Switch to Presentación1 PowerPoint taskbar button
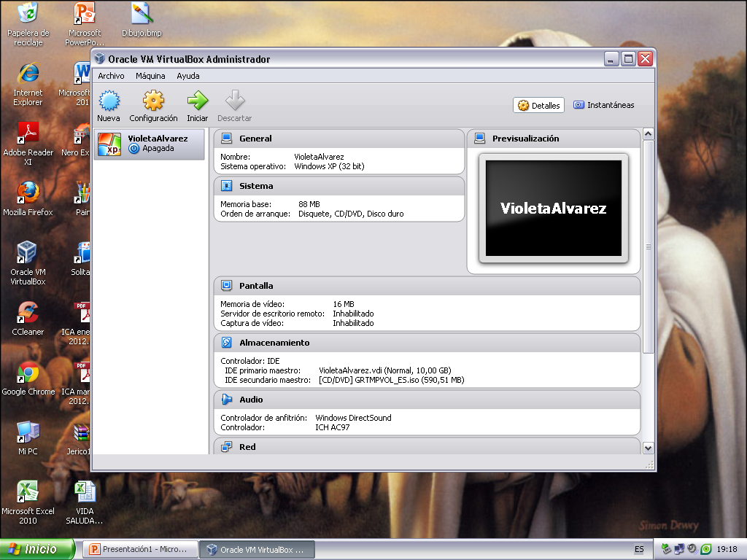 pos(141,549)
